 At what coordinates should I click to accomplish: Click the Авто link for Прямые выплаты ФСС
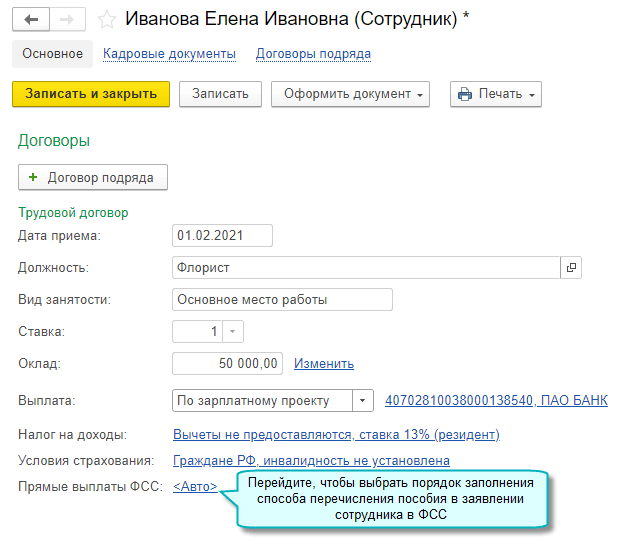coord(195,486)
